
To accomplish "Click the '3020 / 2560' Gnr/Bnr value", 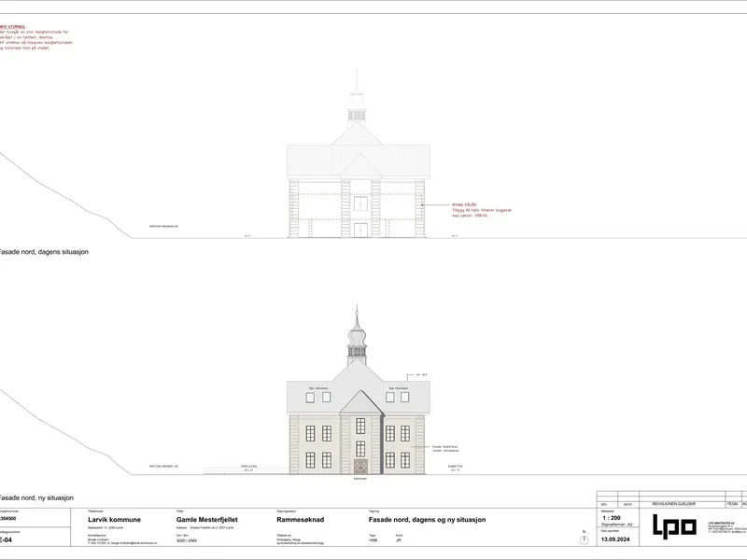I will pos(186,540).
